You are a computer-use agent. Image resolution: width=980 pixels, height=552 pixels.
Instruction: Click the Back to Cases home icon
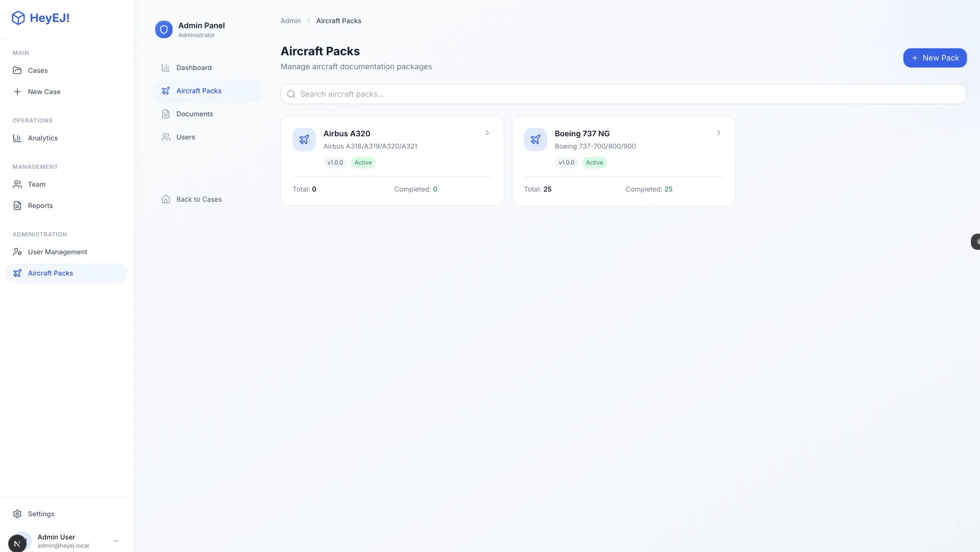point(166,199)
